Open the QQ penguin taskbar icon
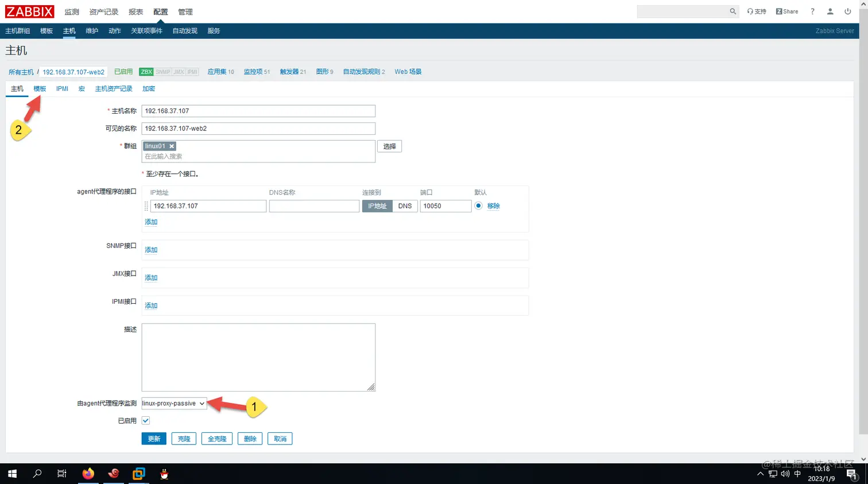The height and width of the screenshot is (484, 868). [164, 474]
